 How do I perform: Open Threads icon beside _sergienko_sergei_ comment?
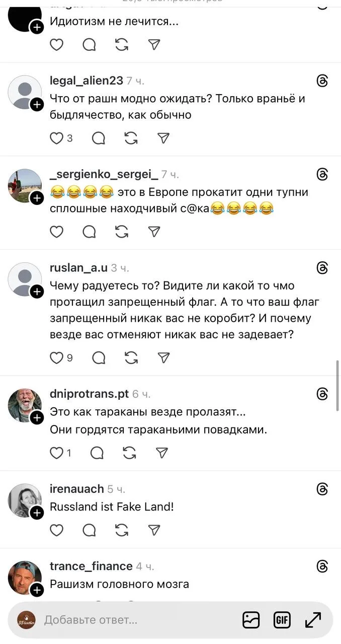tap(322, 174)
